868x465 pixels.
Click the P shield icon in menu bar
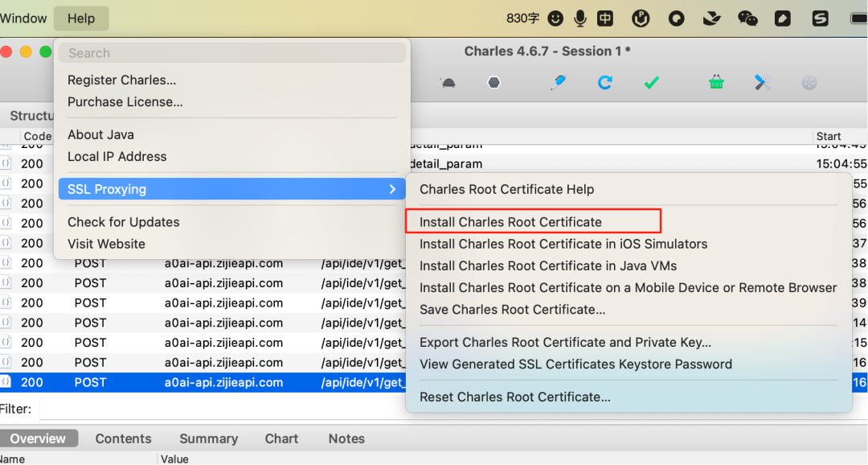pos(641,19)
